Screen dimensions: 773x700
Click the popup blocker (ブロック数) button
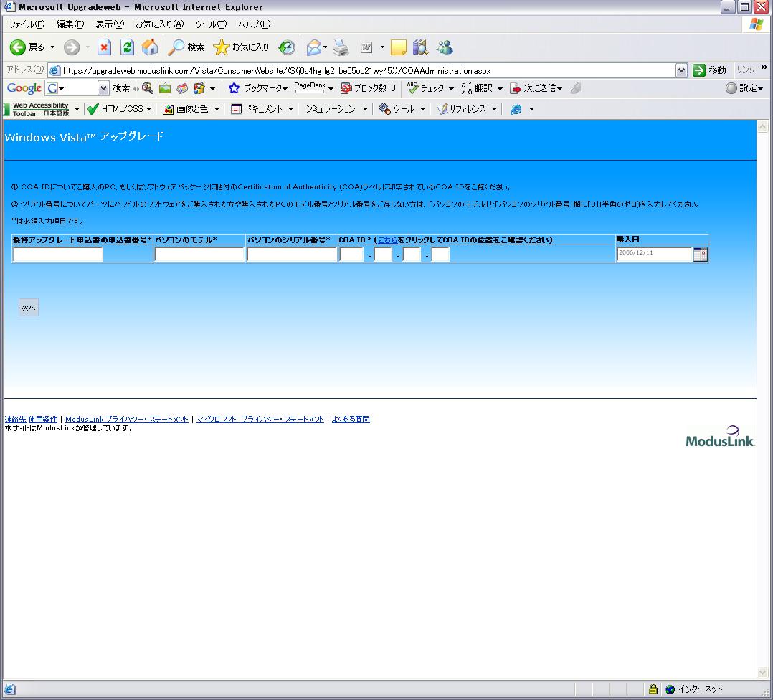(x=369, y=88)
